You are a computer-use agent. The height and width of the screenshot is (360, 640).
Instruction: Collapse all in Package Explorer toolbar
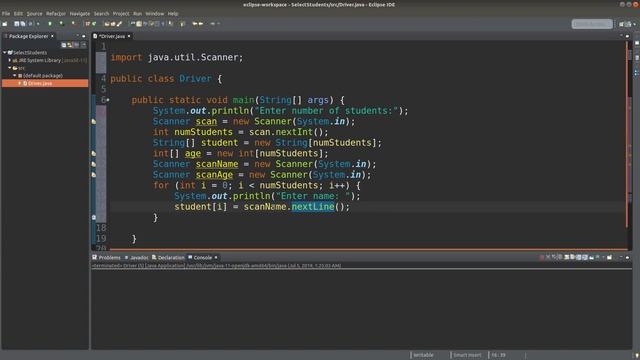point(64,45)
